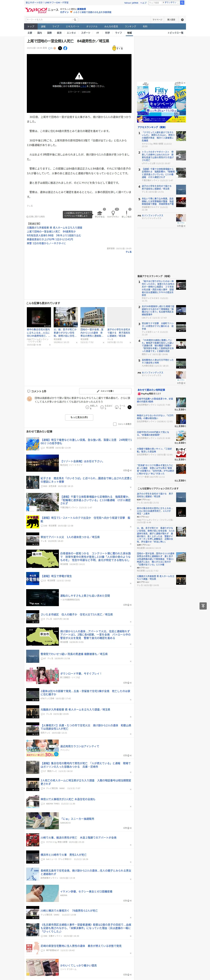Click the magnifier icon beside keyword search field

75,20
